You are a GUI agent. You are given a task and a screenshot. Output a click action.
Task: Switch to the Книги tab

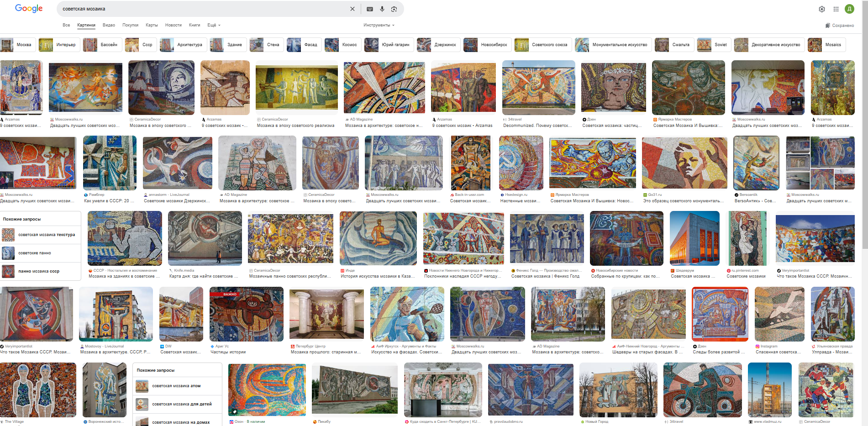[x=195, y=25]
